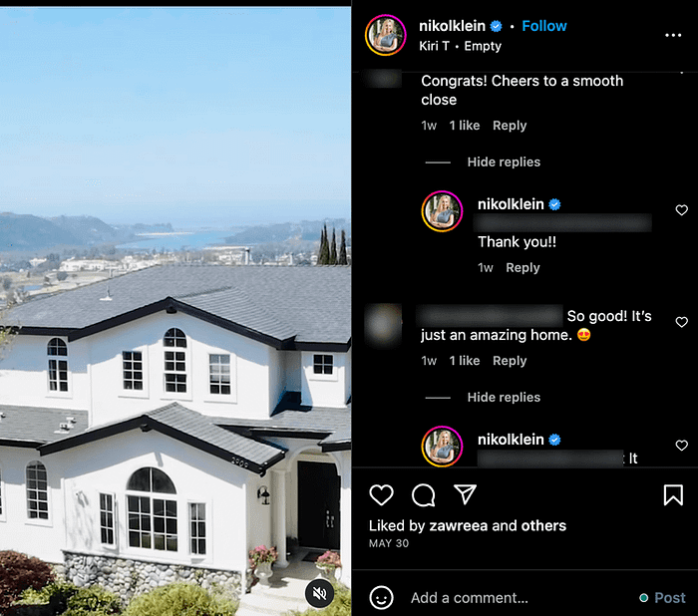Focus the "Add a comment..." field
Screen dimensions: 698x616
point(521,597)
